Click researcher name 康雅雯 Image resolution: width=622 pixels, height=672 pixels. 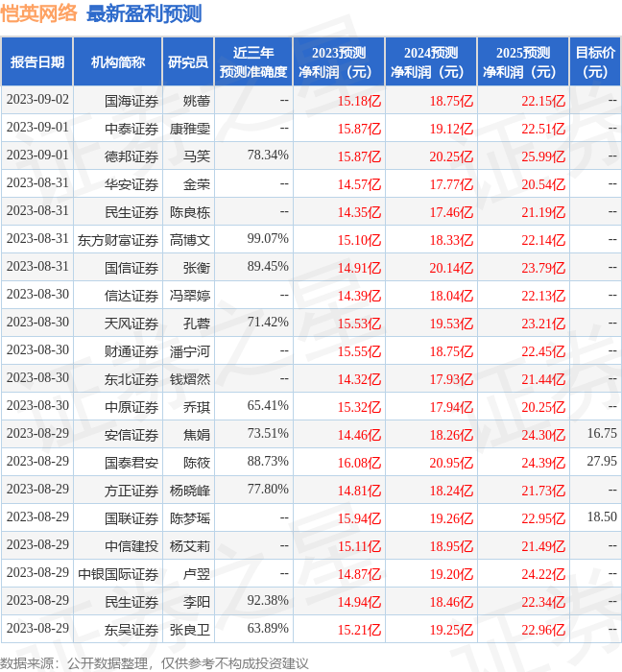(x=190, y=129)
